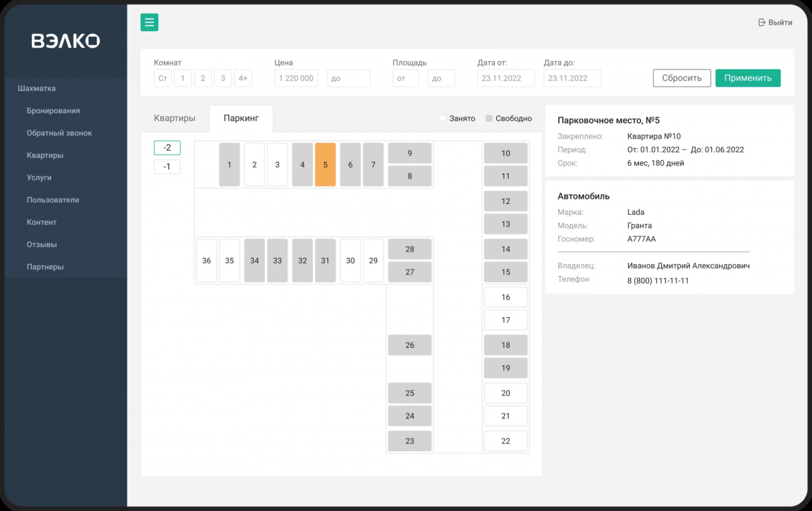Screen dimensions: 812x511
Task: Click the car model Гранта
Action: 639,226
